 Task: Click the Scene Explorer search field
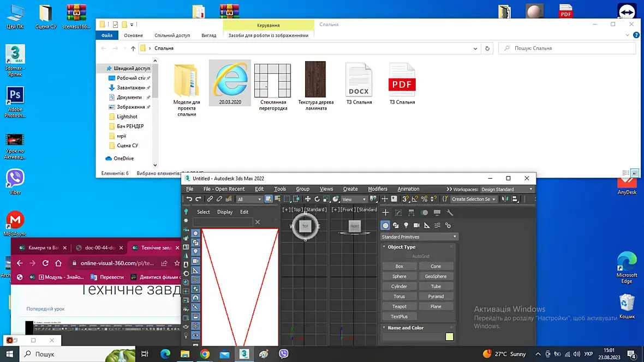(x=223, y=222)
